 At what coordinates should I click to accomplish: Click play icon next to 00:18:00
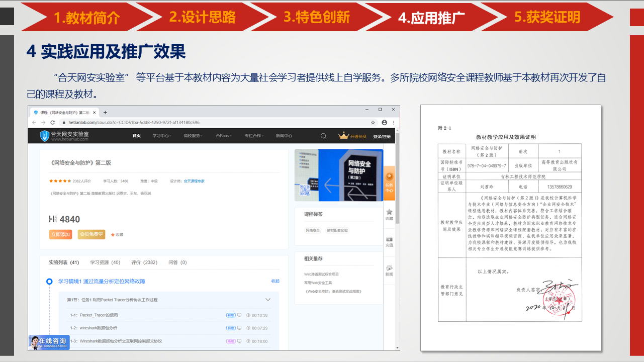click(248, 341)
